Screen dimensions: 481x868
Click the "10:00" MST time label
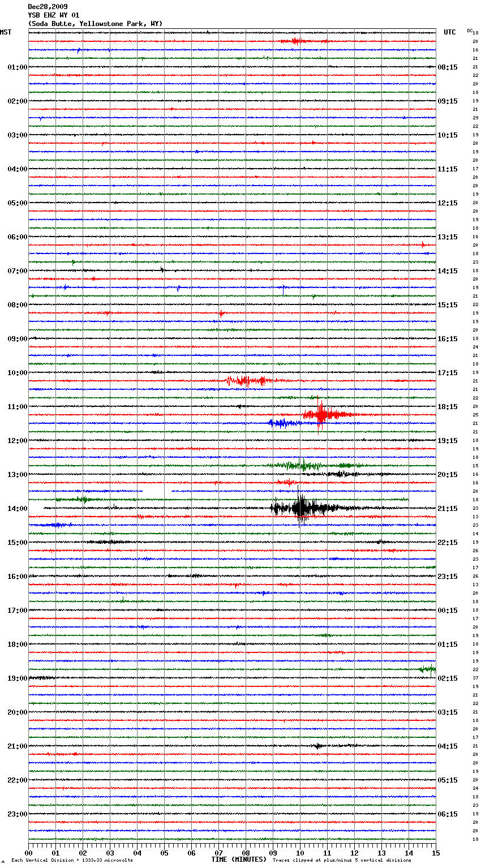pyautogui.click(x=18, y=373)
